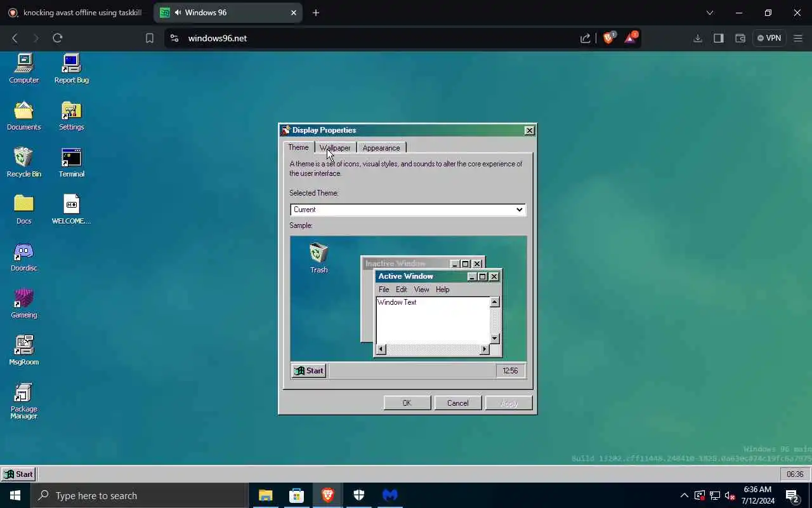Viewport: 812px width, 508px height.
Task: Go back in browser history
Action: 15,38
